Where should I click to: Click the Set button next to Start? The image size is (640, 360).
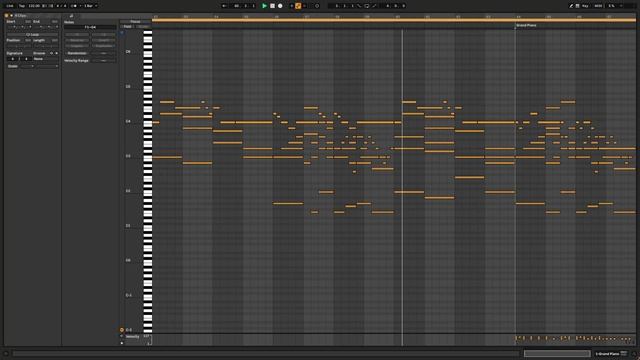coord(28,21)
